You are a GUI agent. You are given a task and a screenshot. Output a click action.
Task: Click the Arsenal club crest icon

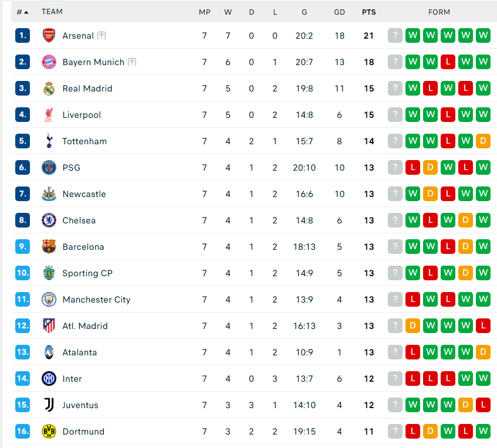[x=49, y=36]
